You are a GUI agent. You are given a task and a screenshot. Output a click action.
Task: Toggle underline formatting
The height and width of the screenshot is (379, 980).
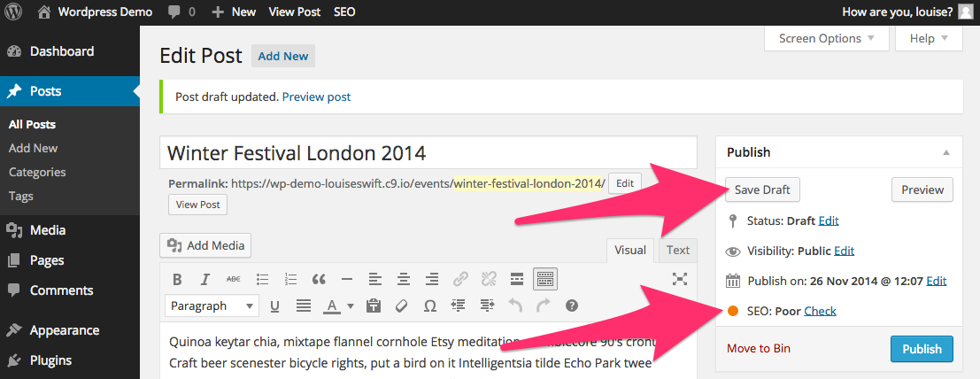[274, 306]
